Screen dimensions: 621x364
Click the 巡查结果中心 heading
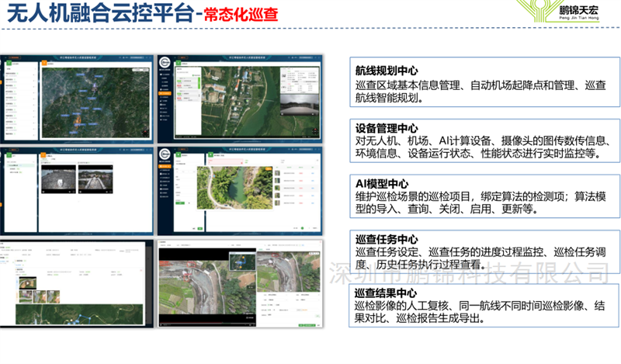coord(387,293)
